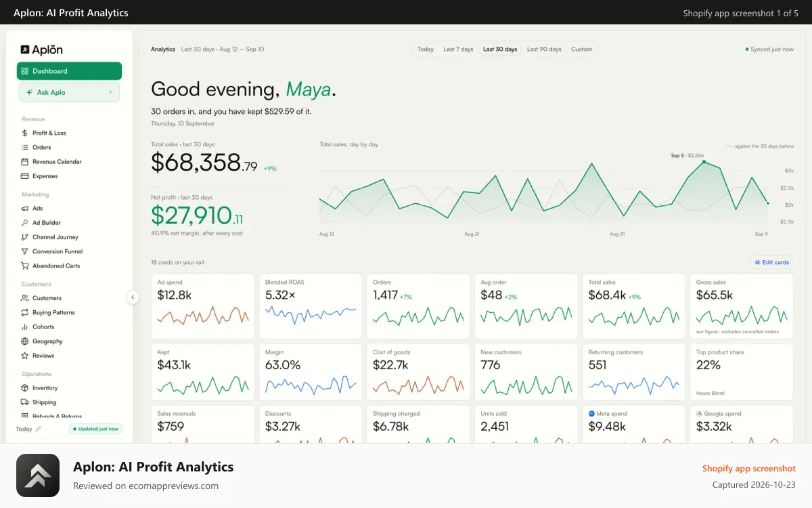
Task: Click the Sep 5 peak marker on chart
Action: click(704, 162)
